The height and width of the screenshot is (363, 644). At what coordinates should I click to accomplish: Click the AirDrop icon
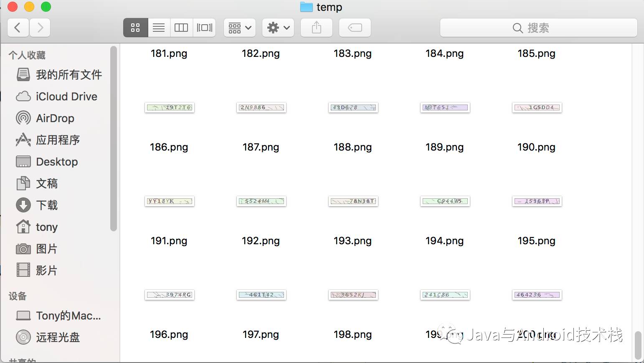pos(23,118)
